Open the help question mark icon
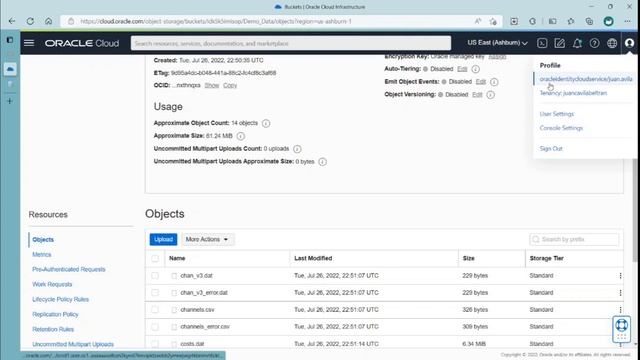Viewport: 640px width, 360px height. coord(595,43)
